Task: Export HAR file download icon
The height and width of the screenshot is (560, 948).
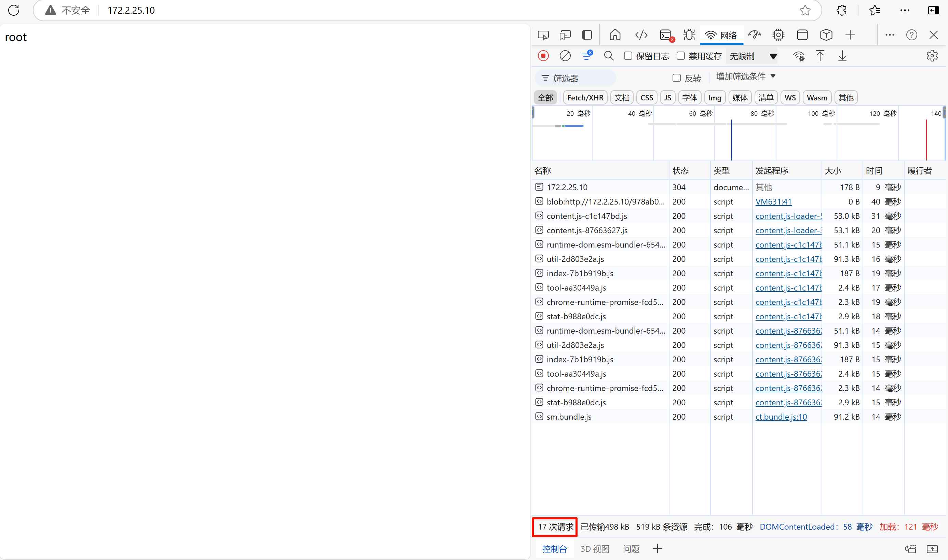Action: pos(842,56)
